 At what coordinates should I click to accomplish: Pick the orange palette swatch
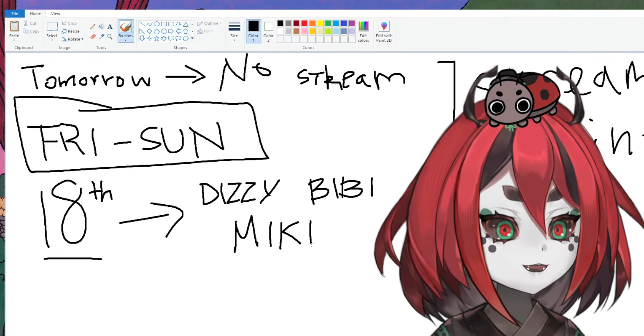click(312, 24)
